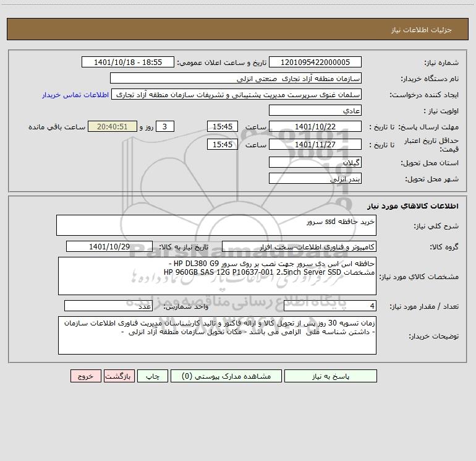Click the 'بازگشت' back button

[119, 376]
